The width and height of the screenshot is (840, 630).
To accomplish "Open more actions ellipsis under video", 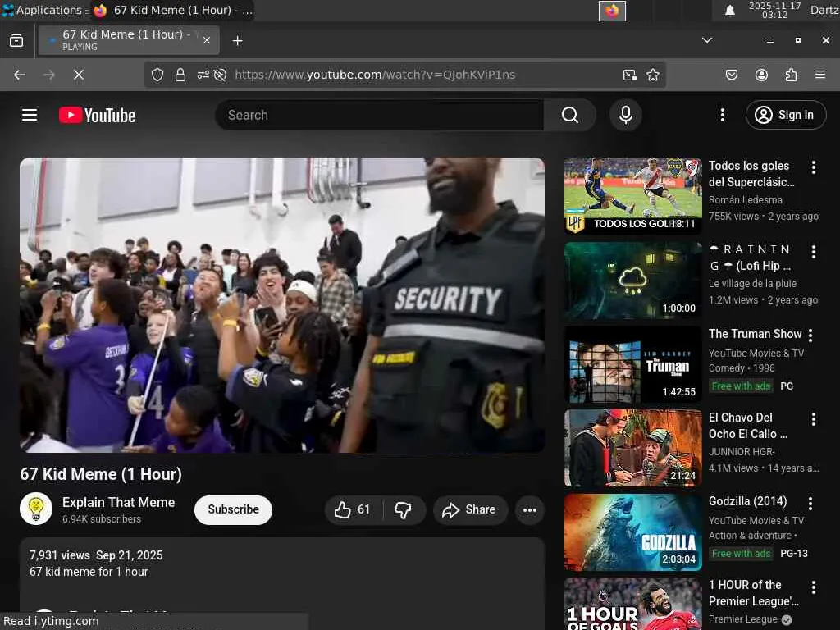I will [x=530, y=509].
